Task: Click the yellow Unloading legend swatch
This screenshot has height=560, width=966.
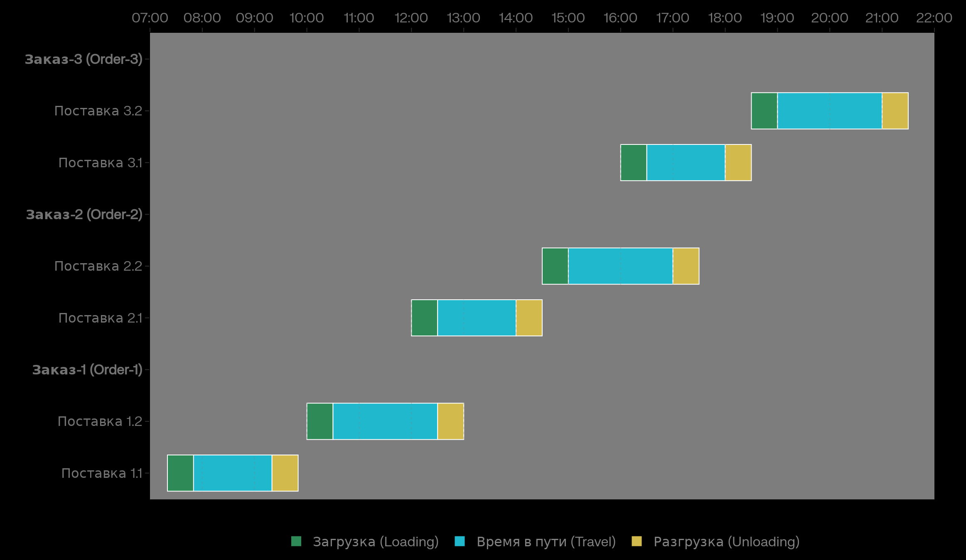Action: pos(637,541)
